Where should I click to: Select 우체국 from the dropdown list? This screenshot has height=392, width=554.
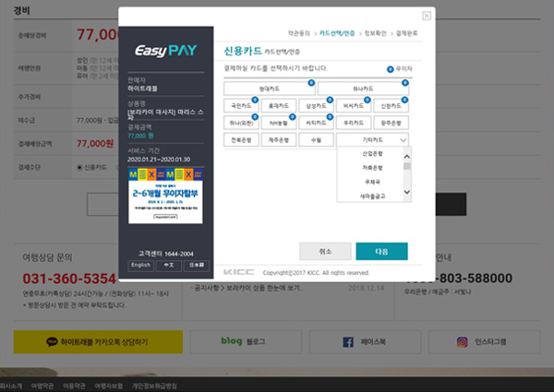tap(370, 182)
